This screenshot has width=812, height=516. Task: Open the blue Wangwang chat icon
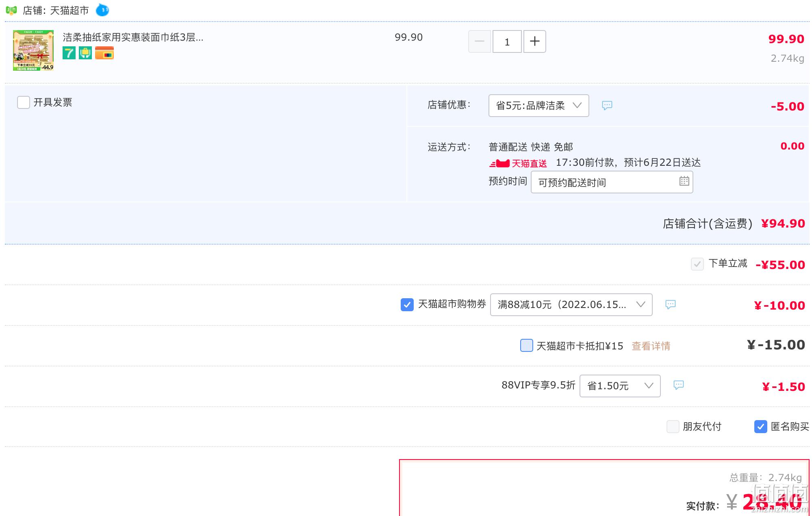102,10
